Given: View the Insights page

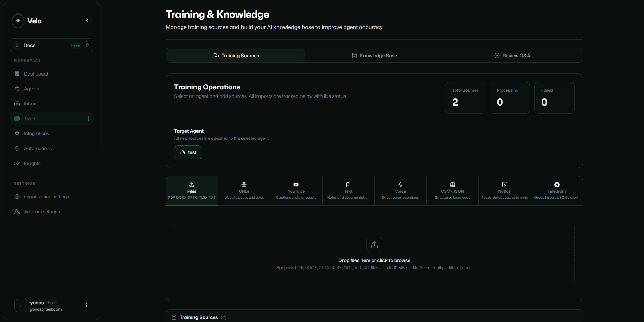Looking at the screenshot, I should click(x=51, y=163).
